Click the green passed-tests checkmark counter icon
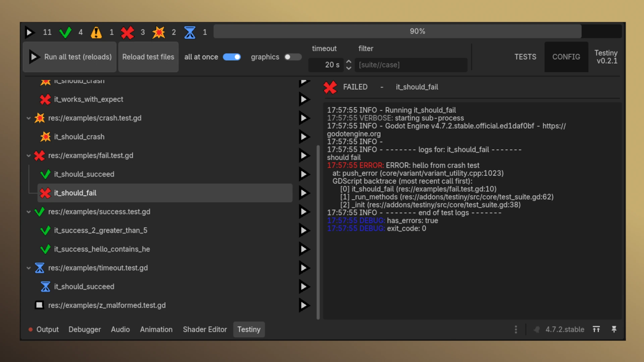This screenshot has width=644, height=362. click(65, 32)
